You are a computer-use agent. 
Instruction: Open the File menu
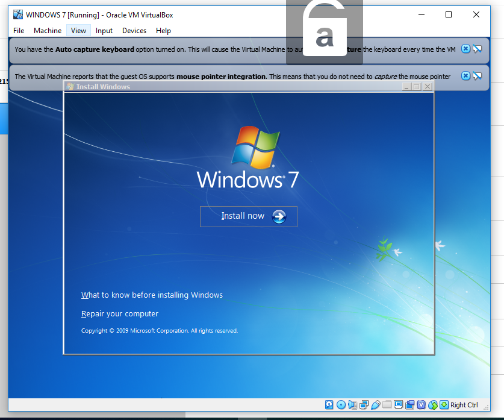(x=19, y=31)
